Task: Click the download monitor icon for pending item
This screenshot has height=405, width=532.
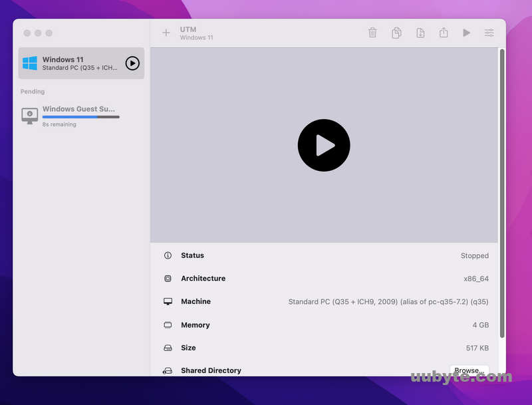Action: [x=30, y=116]
